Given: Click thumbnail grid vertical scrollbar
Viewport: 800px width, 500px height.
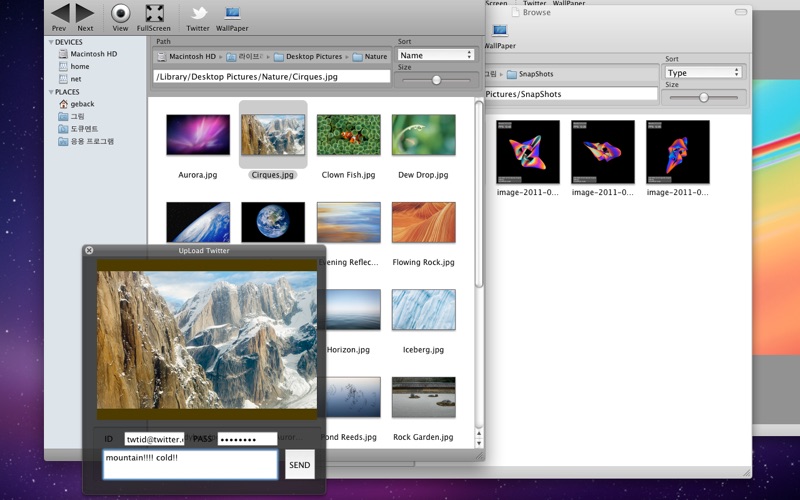Looking at the screenshot, I should (479, 194).
